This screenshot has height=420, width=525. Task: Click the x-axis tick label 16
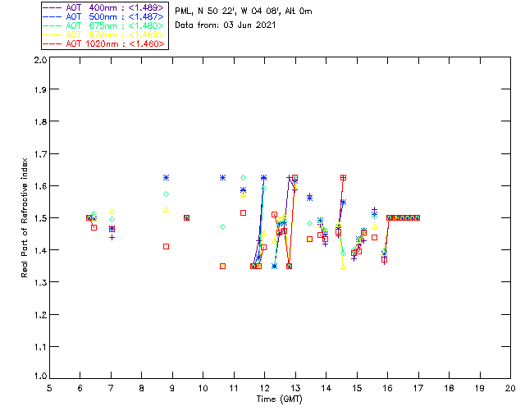tap(387, 388)
